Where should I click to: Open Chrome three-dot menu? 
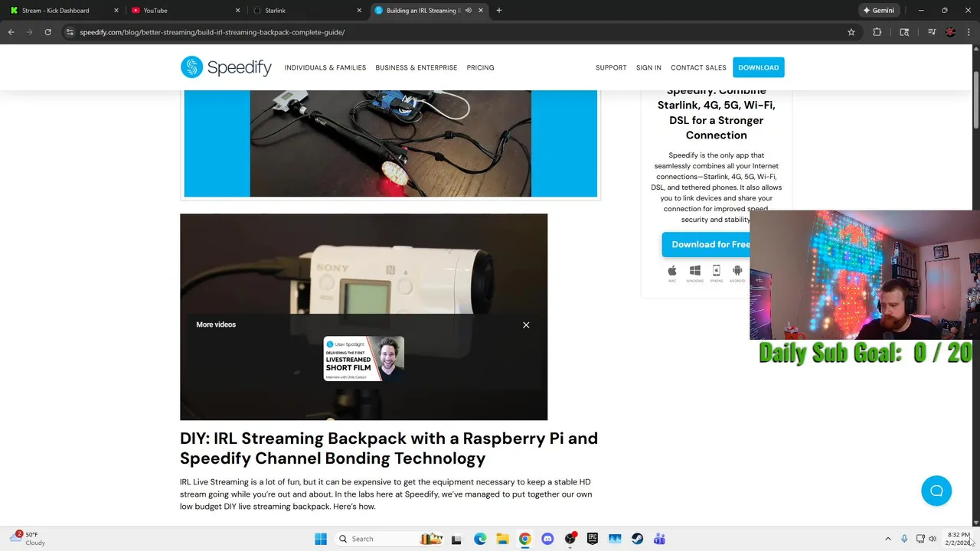[x=969, y=32]
